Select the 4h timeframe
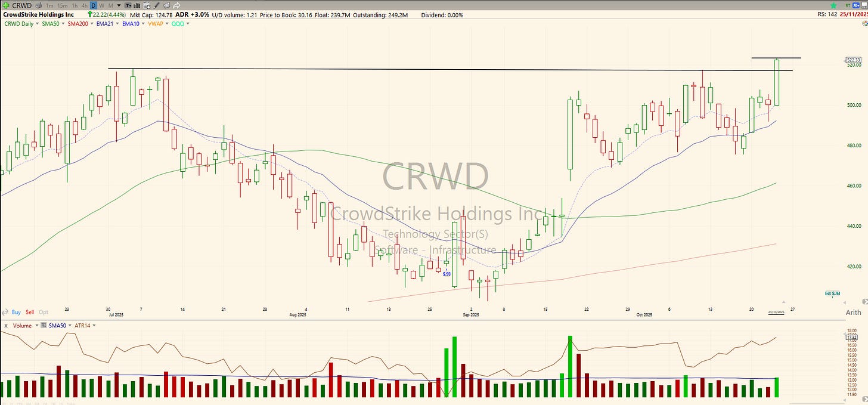Viewport: 868px width, 405px height. [85, 6]
